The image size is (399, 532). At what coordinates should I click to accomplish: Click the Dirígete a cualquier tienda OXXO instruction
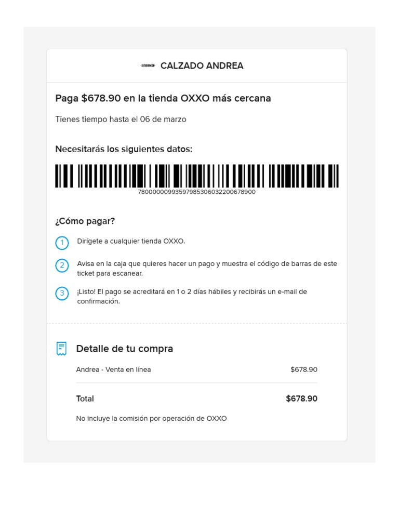point(131,241)
